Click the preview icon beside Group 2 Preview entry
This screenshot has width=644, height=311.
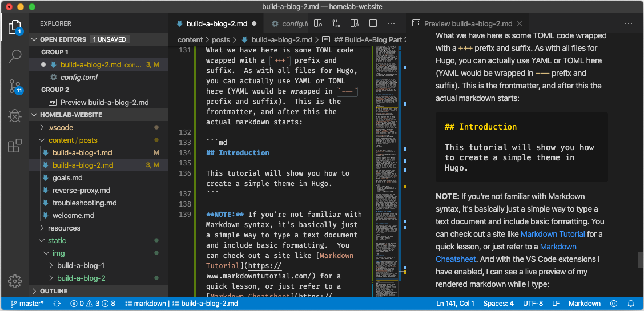tap(52, 102)
